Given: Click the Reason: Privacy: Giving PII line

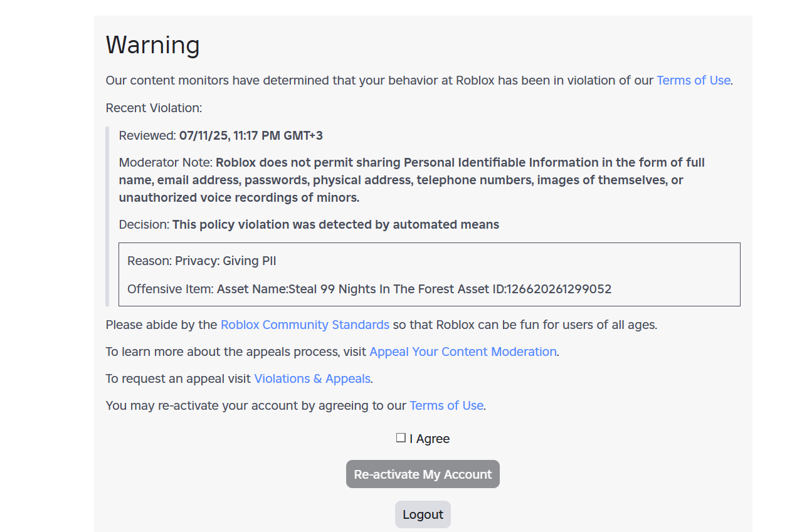Looking at the screenshot, I should pyautogui.click(x=201, y=261).
